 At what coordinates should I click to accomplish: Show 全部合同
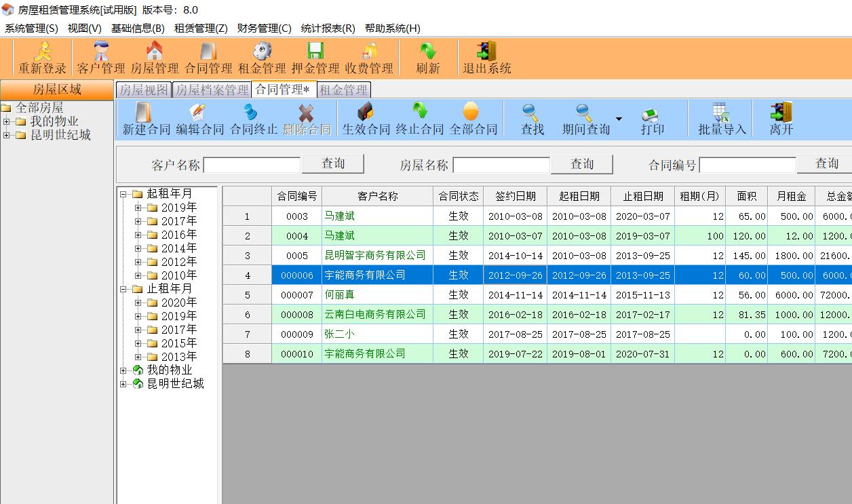click(473, 119)
